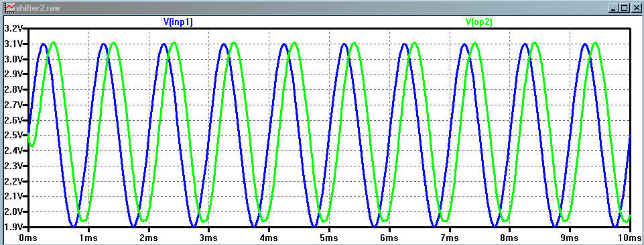Click the 0ms label on time axis

(x=28, y=238)
